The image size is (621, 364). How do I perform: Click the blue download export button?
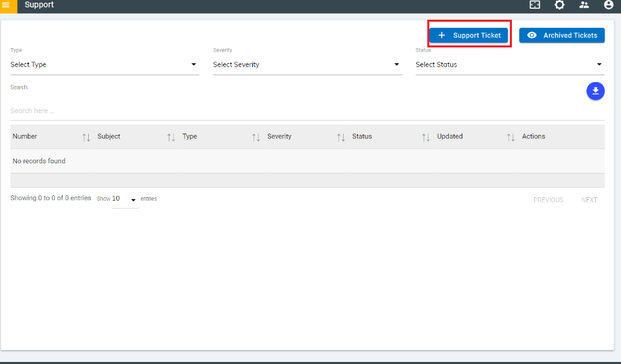click(x=595, y=91)
